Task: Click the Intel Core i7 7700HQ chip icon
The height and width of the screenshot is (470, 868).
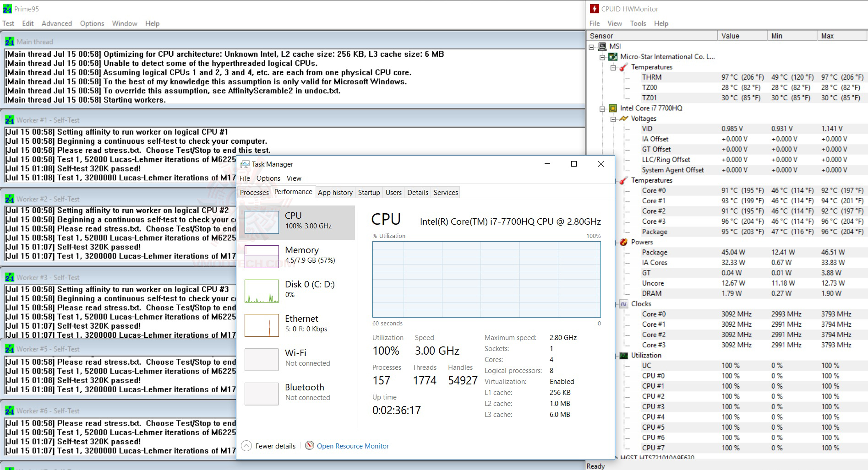Action: pos(613,108)
